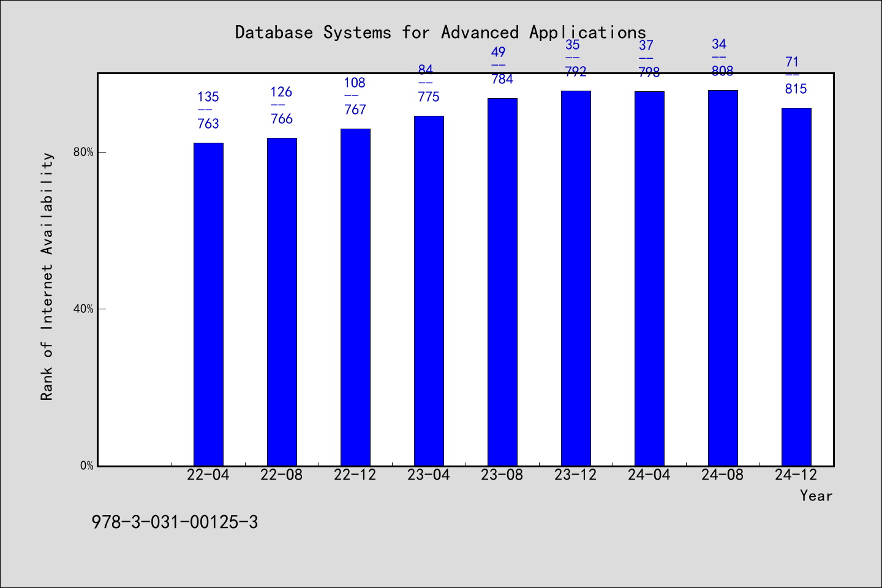Click the value 792 above the 23-12 bar
This screenshot has width=882, height=588.
coord(576,72)
